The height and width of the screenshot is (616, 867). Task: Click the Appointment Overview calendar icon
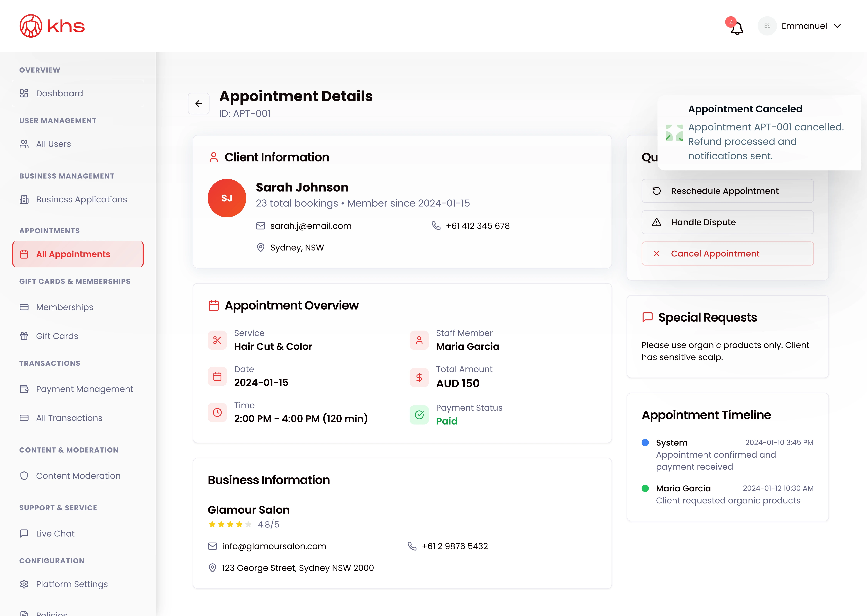pyautogui.click(x=213, y=305)
